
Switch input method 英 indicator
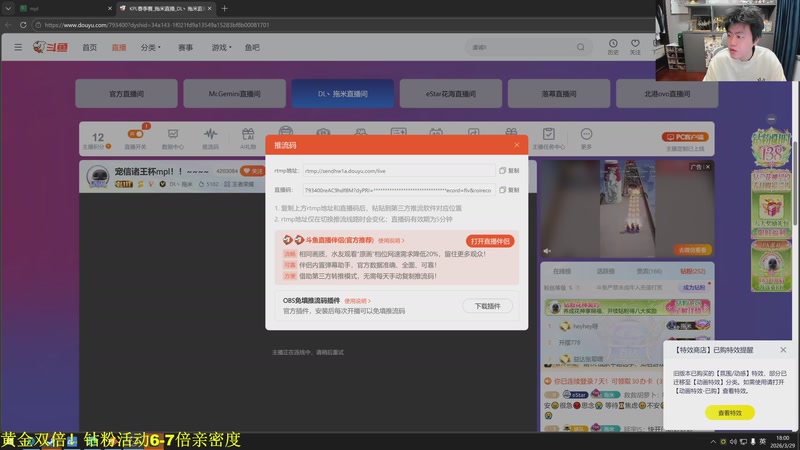(762, 441)
